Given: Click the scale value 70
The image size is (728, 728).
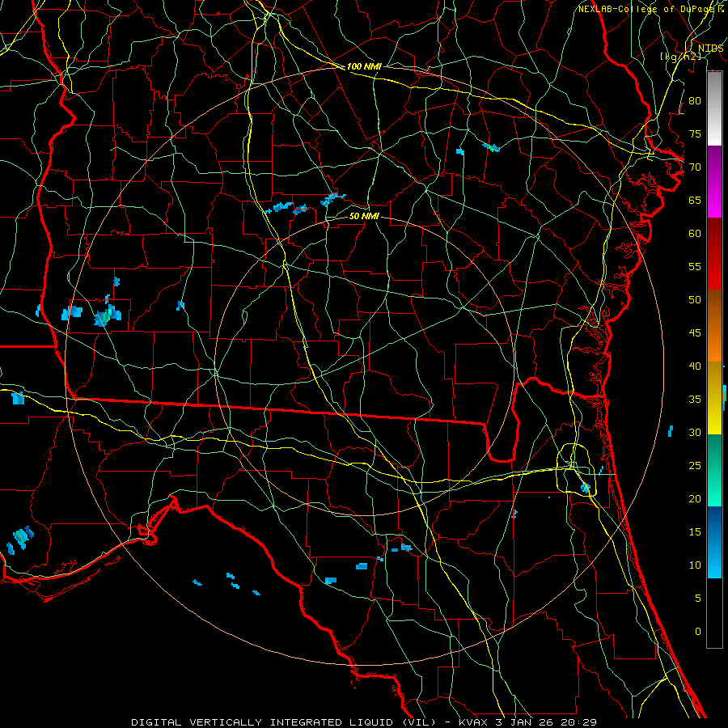Looking at the screenshot, I should [695, 167].
